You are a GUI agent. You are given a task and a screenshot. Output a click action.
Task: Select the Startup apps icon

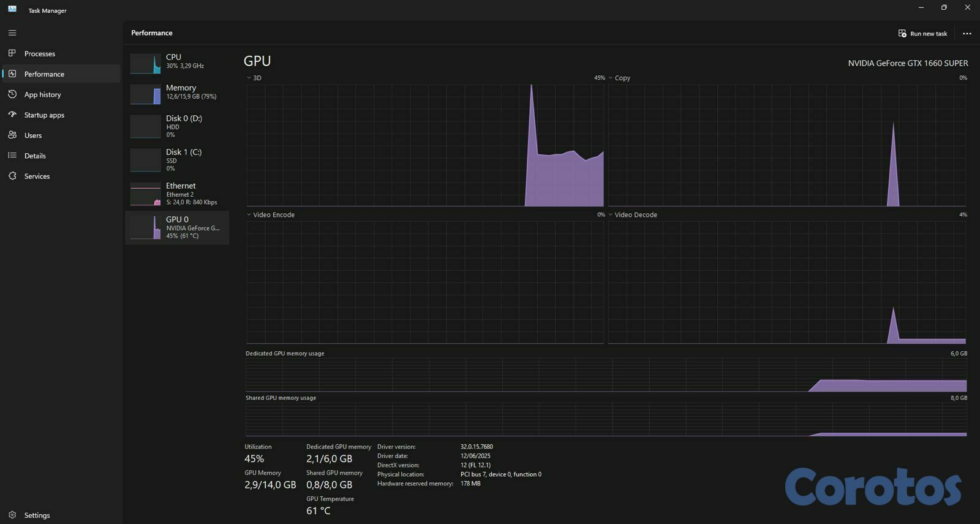click(12, 115)
